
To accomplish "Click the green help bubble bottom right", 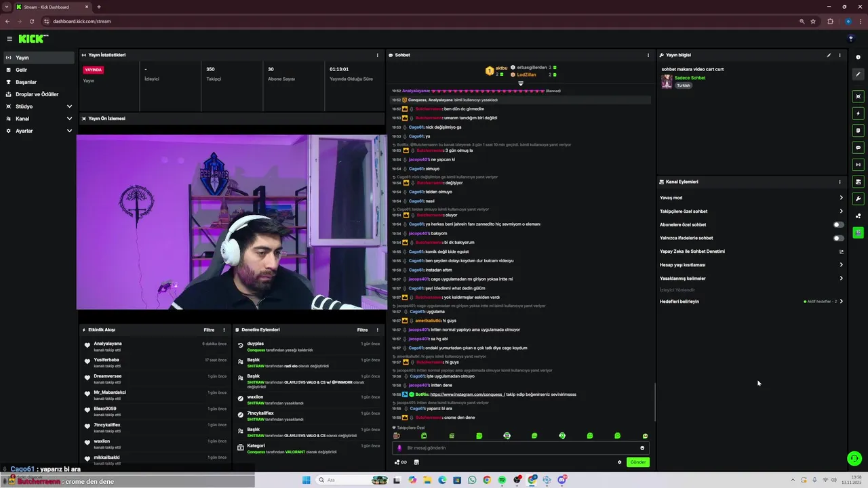I will (x=854, y=459).
